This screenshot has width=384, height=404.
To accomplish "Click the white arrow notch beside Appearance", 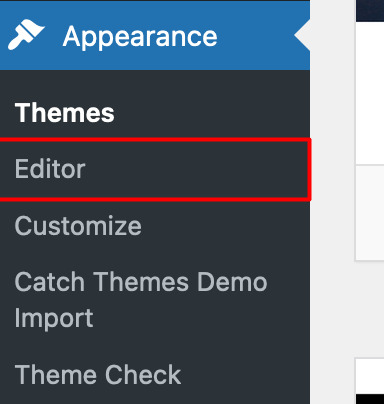I will [302, 35].
